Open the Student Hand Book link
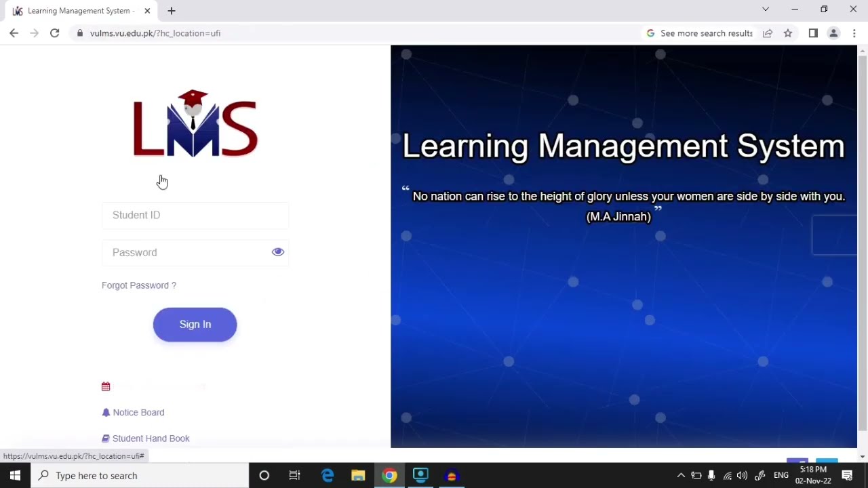This screenshot has width=868, height=488. click(x=151, y=439)
